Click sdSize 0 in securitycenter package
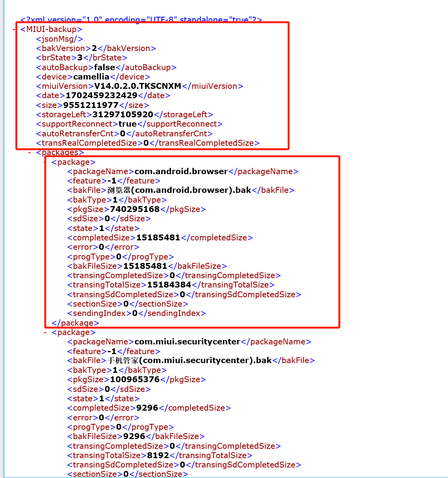 click(x=107, y=389)
